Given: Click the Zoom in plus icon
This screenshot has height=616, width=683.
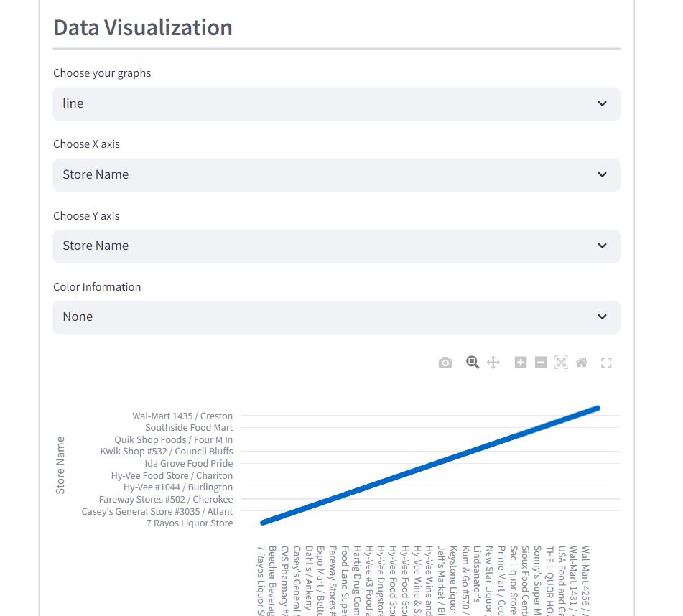Looking at the screenshot, I should [x=521, y=362].
